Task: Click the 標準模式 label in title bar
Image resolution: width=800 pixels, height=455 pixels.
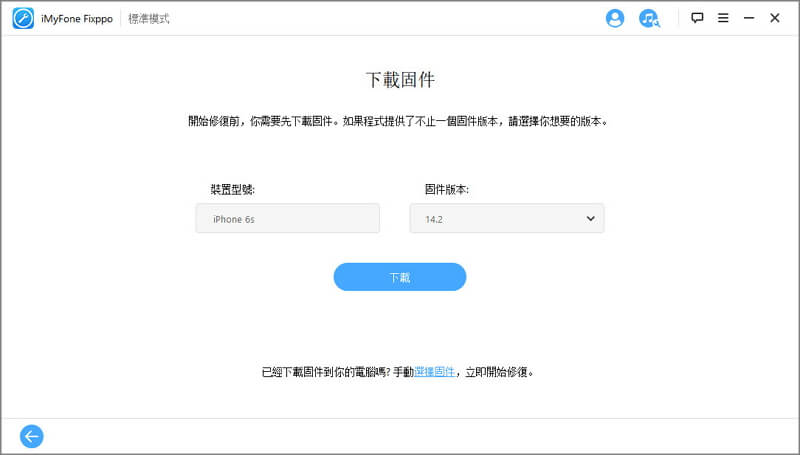Action: point(148,19)
